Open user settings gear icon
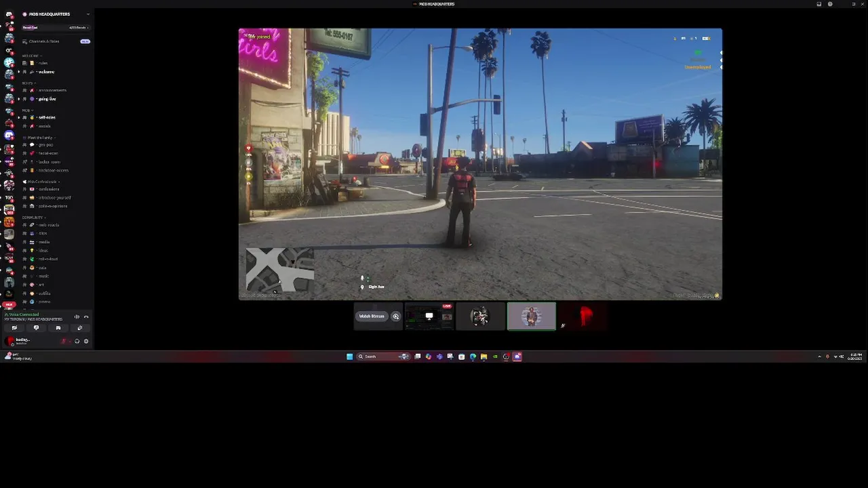The width and height of the screenshot is (868, 488). pos(86,342)
